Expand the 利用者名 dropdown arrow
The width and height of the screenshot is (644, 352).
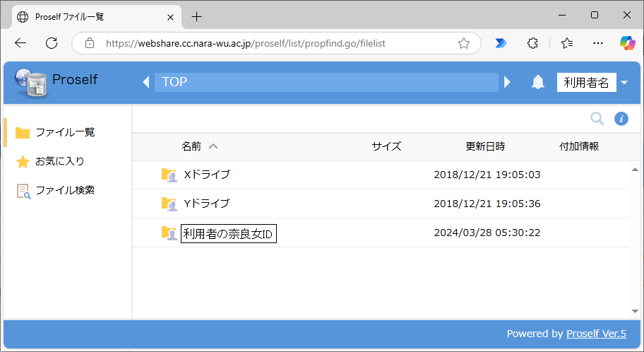[624, 82]
